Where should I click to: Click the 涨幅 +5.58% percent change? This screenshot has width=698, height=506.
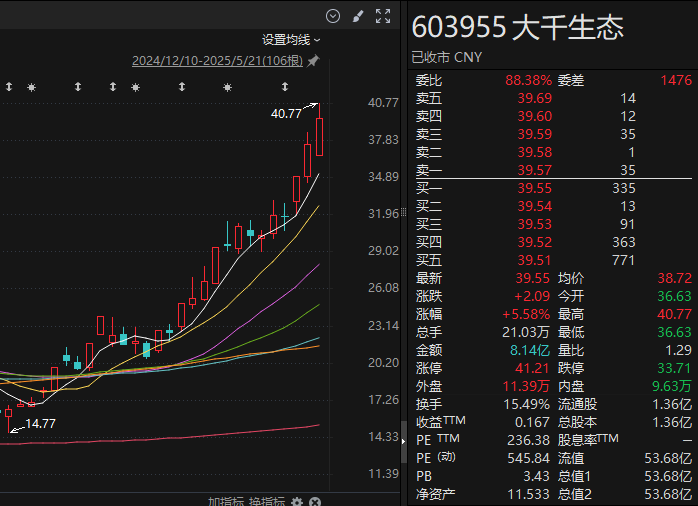click(526, 315)
